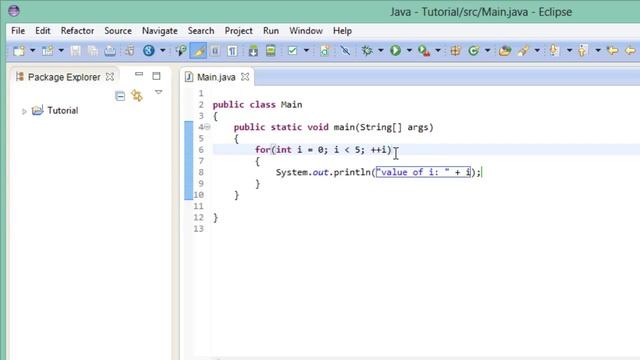
Task: Click the second New project-style toolbar icon
Action: (x=48, y=51)
